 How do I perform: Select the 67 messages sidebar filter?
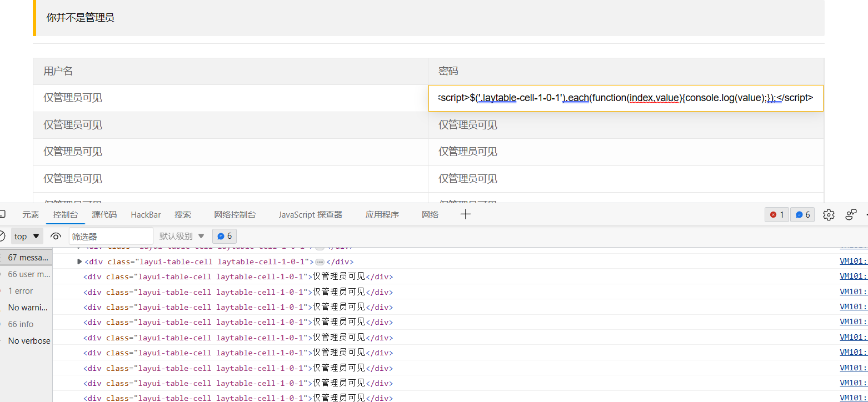point(26,258)
